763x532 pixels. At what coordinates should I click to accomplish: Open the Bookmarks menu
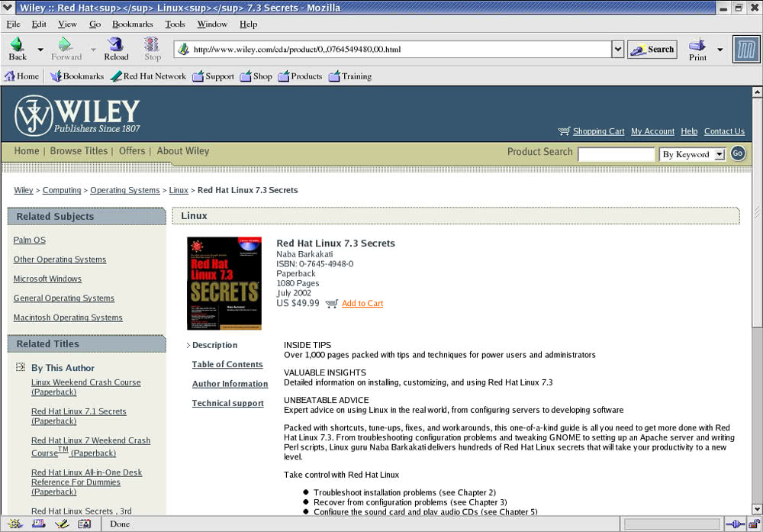(132, 24)
